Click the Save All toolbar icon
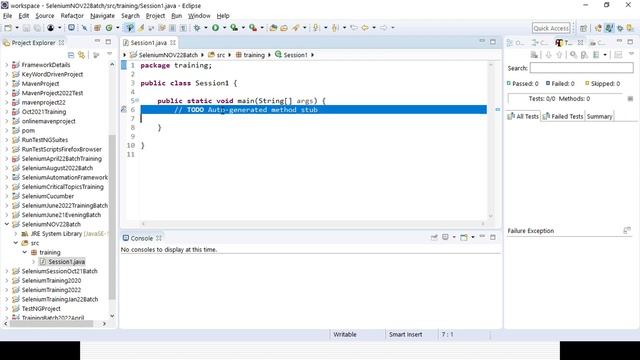This screenshot has width=640, height=360. [x=37, y=28]
